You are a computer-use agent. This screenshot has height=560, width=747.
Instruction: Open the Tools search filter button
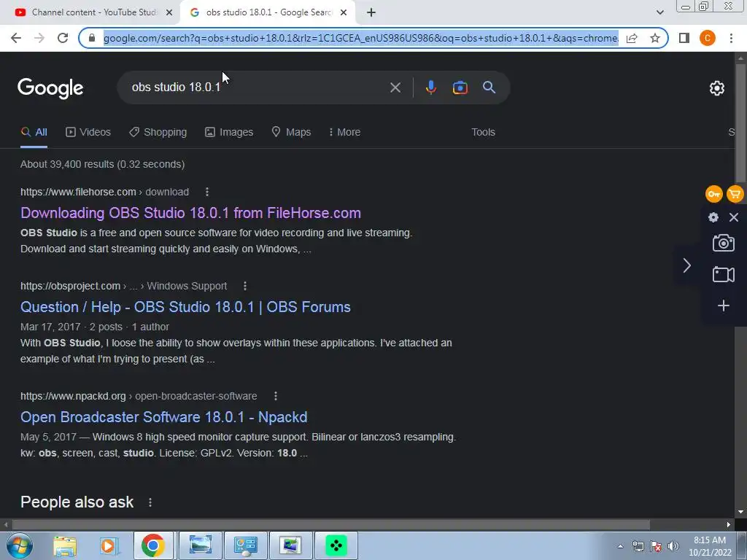(483, 133)
